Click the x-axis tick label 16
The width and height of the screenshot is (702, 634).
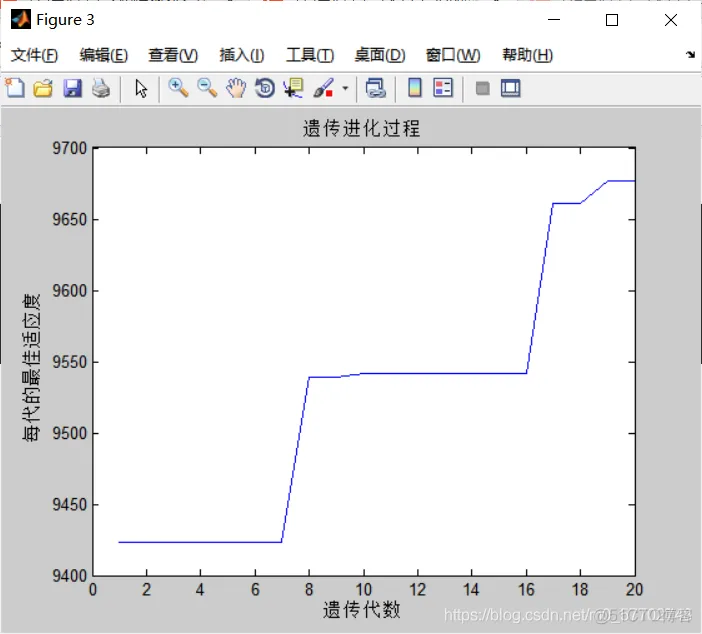point(526,590)
